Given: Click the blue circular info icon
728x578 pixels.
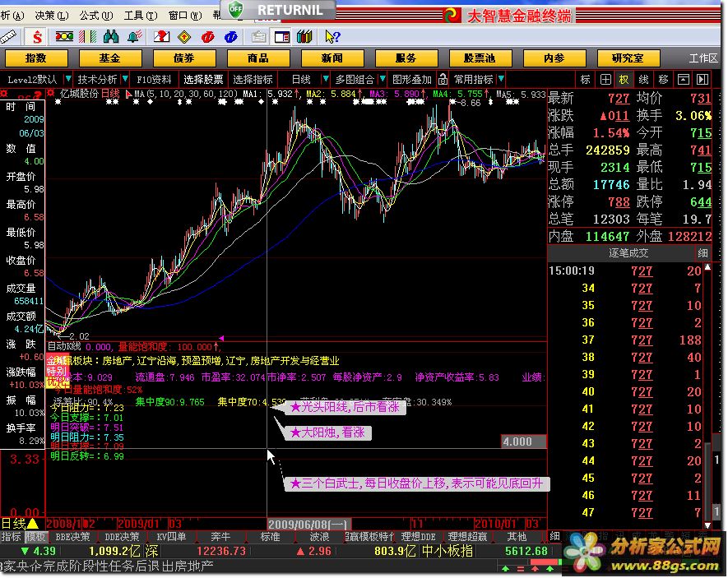Looking at the screenshot, I should (231, 37).
